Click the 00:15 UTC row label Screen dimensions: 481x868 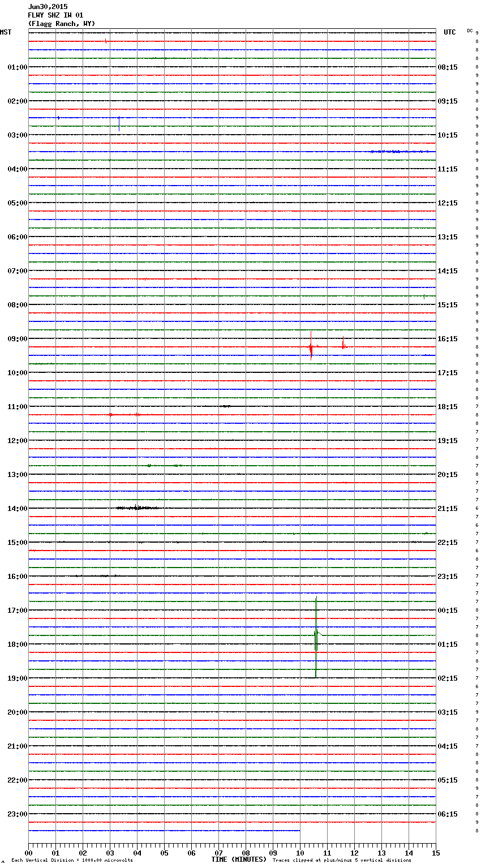point(448,611)
